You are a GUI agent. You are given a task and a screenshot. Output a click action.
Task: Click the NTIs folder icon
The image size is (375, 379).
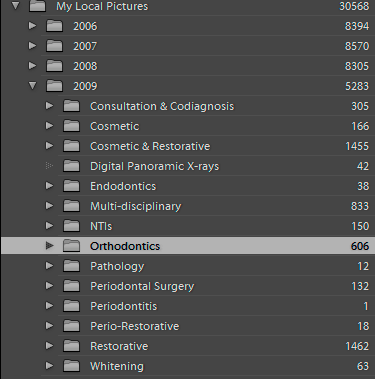click(x=71, y=226)
